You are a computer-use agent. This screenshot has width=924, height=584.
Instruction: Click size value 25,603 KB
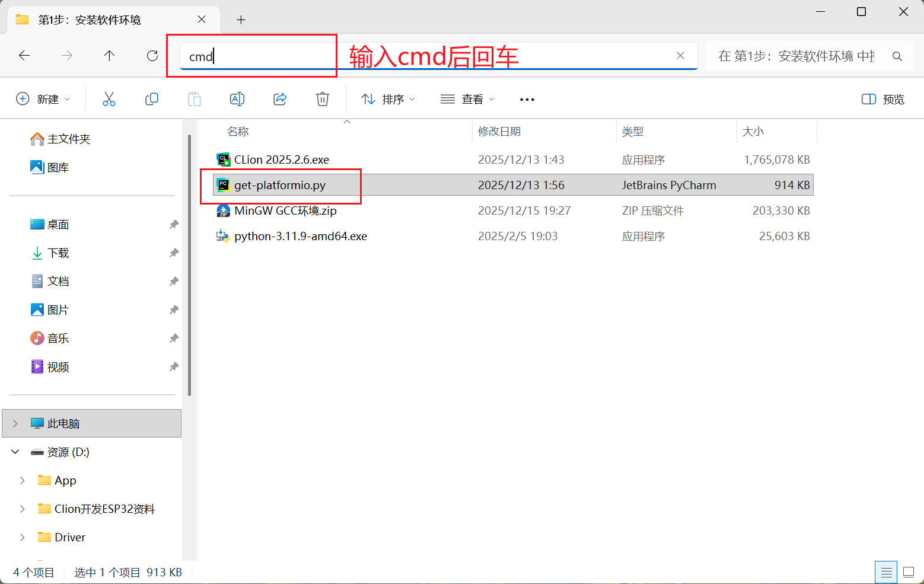pos(785,236)
